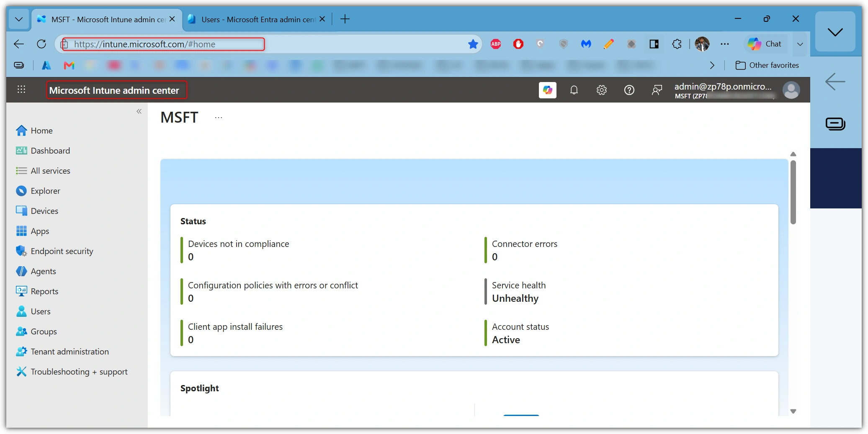Open a new browser tab
This screenshot has height=434, width=868.
pos(345,19)
